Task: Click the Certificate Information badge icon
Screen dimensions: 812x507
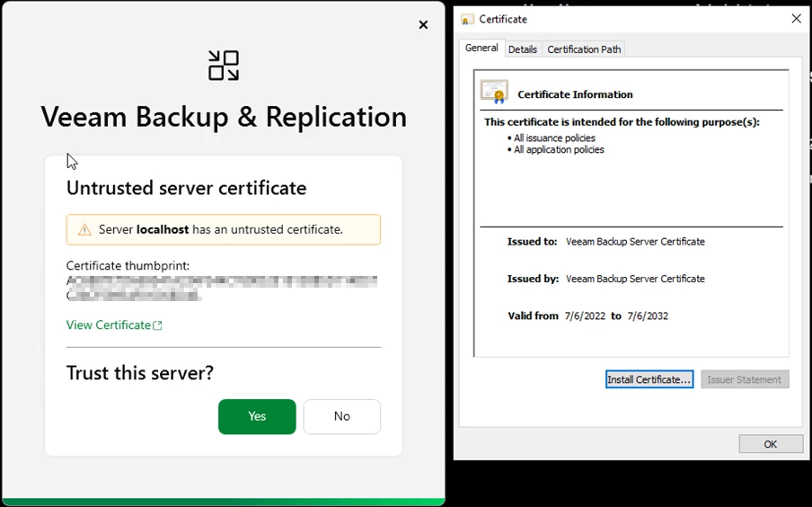Action: 494,93
